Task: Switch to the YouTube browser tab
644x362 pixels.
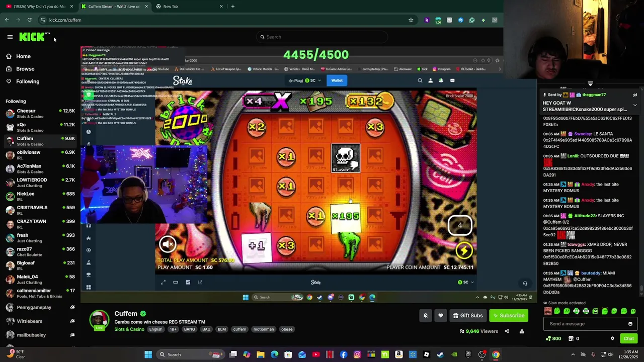Action: pos(39,7)
